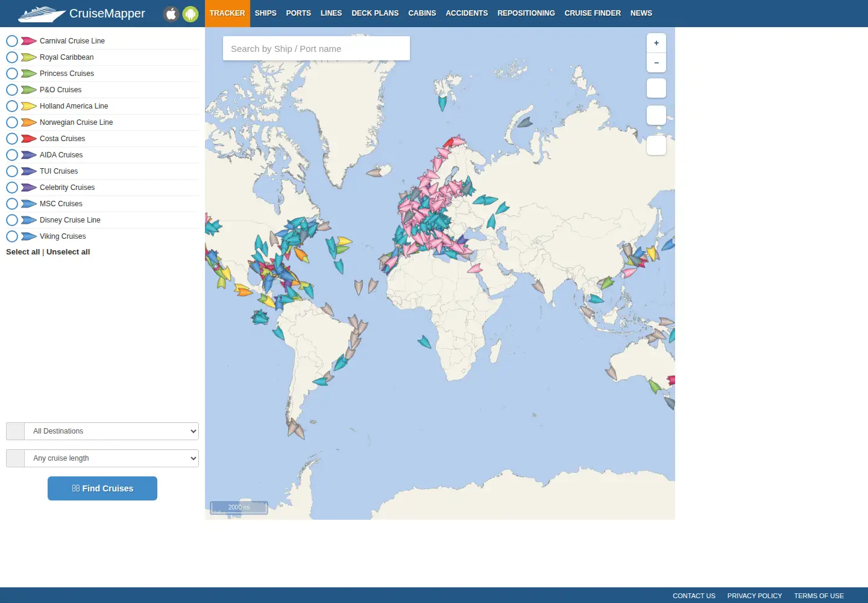Open the Privacy Policy footer link

755,596
